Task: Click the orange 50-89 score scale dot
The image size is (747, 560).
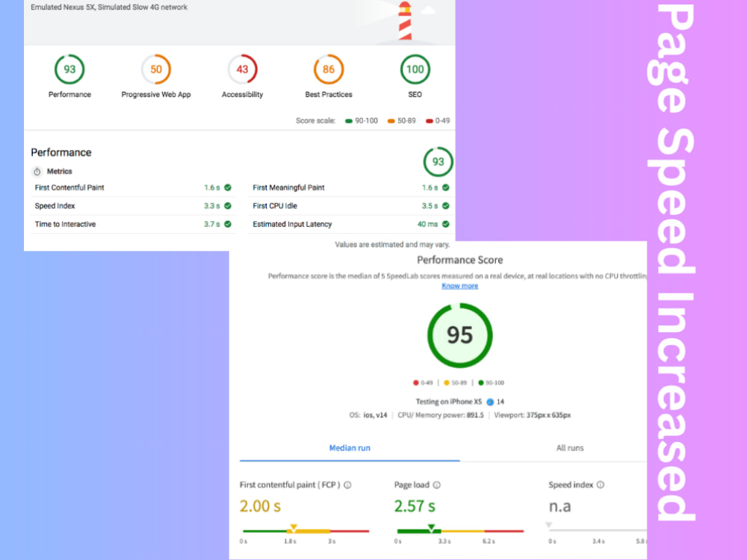Action: (391, 121)
